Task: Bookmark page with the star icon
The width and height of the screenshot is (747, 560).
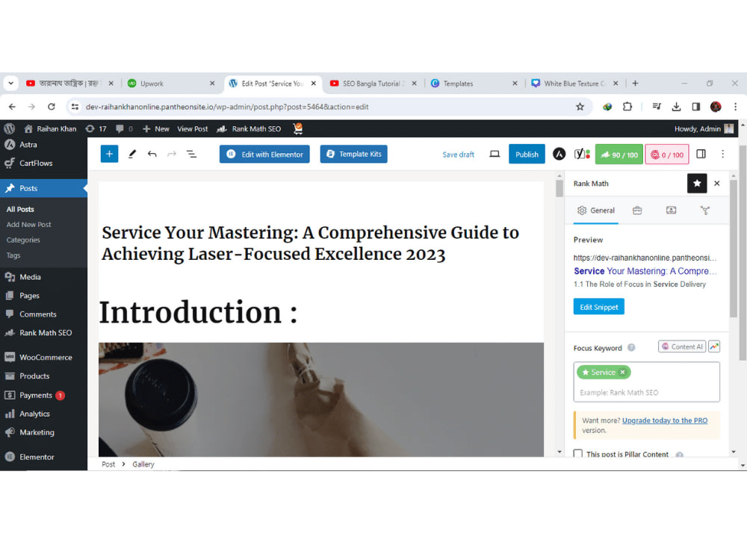Action: point(580,107)
